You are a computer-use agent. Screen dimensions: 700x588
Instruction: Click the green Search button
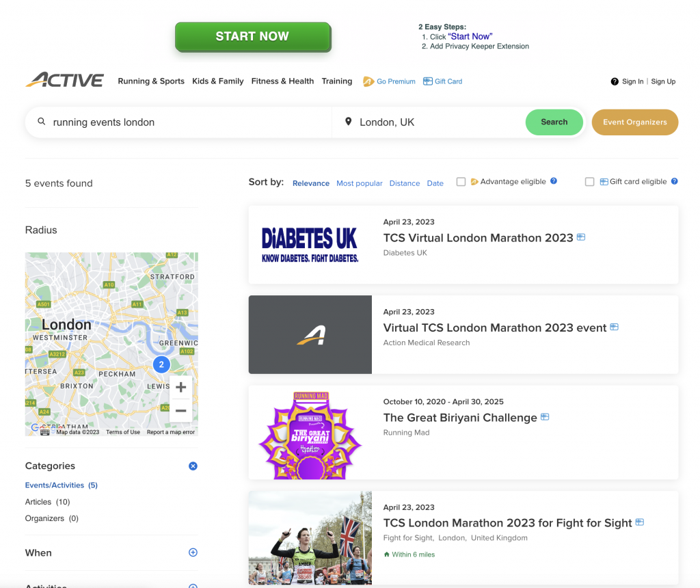point(554,122)
